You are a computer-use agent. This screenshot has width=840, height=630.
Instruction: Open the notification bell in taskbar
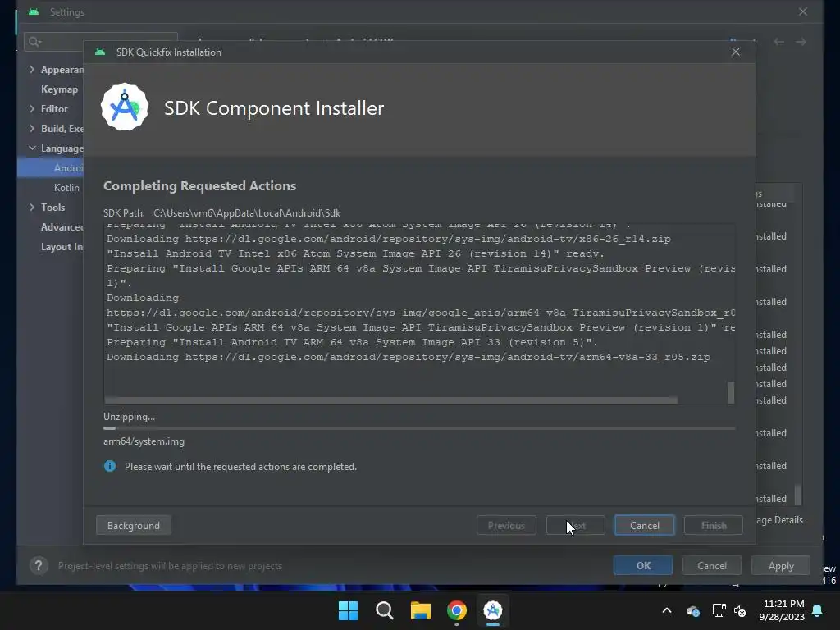coord(818,610)
